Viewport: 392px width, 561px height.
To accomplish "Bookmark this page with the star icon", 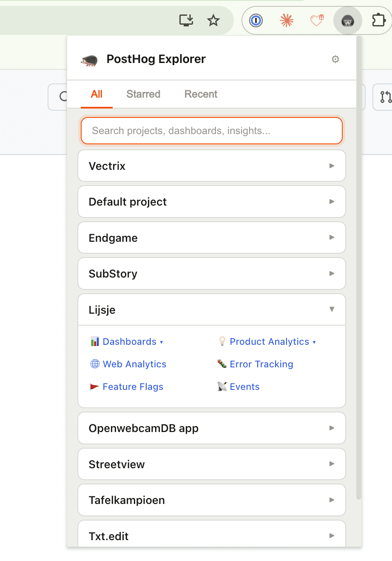I will click(213, 20).
